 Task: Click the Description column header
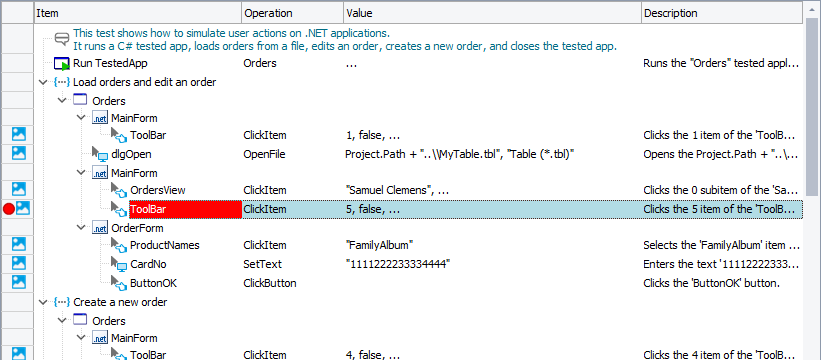[x=722, y=13]
